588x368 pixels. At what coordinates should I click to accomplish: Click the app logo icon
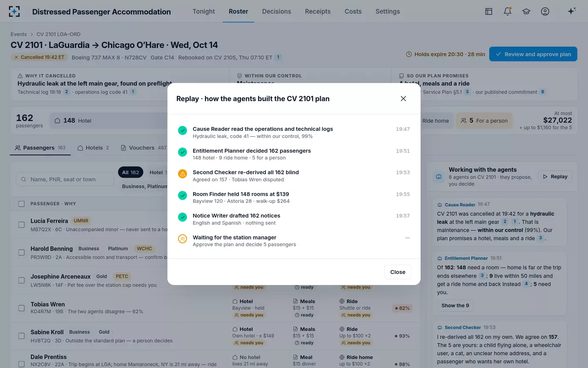14,11
